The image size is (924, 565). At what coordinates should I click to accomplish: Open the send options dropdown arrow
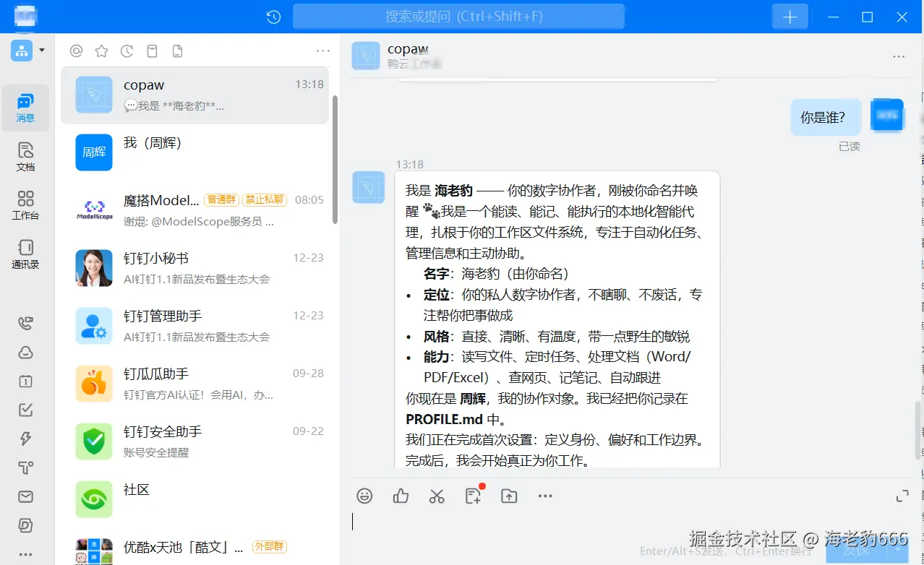coord(899,550)
